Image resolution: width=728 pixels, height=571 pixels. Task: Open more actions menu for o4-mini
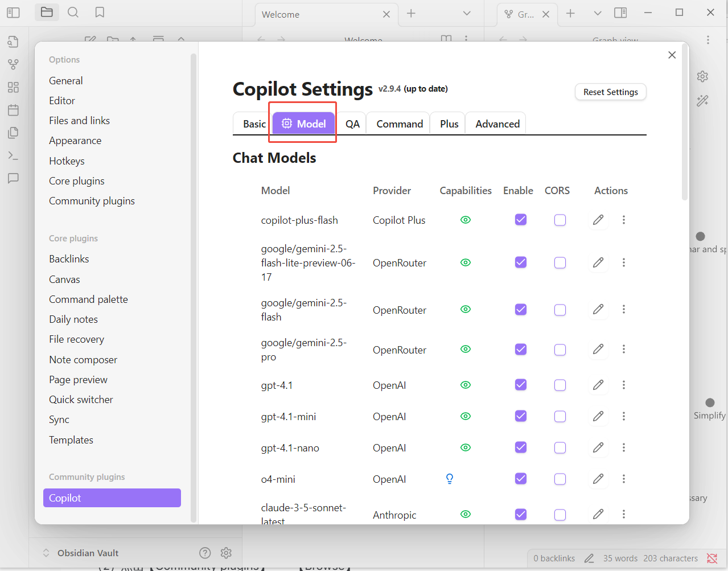point(624,479)
